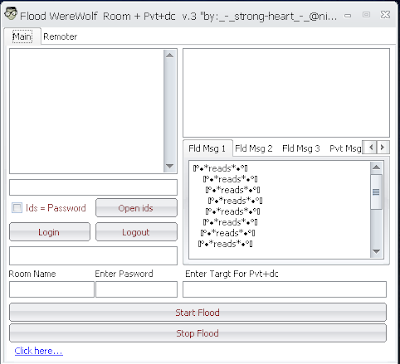Switch to the Main tab
The width and height of the screenshot is (400, 364).
(22, 36)
